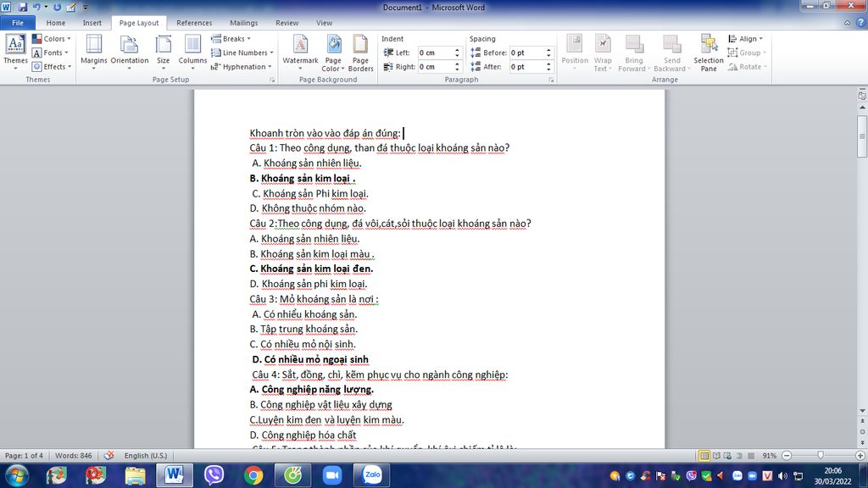Click Words: 846 status indicator
The height and width of the screenshot is (488, 868).
coord(73,455)
